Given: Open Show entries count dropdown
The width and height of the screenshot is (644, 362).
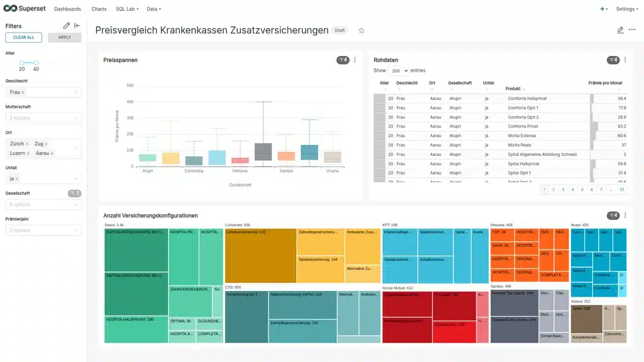Looking at the screenshot, I should tap(398, 70).
